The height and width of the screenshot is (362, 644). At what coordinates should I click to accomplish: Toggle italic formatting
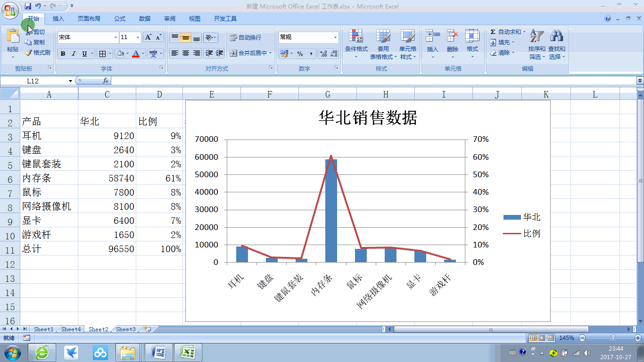coord(73,53)
